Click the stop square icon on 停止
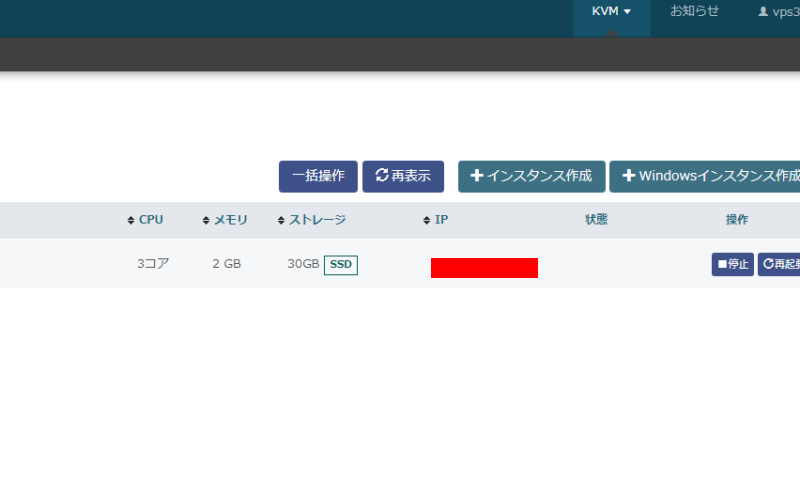The image size is (800, 497). tap(721, 264)
